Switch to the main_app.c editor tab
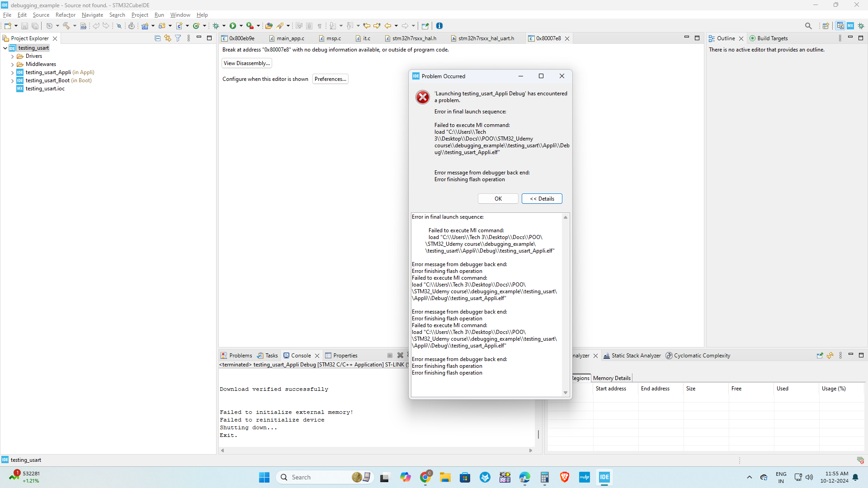This screenshot has width=868, height=488. [290, 38]
